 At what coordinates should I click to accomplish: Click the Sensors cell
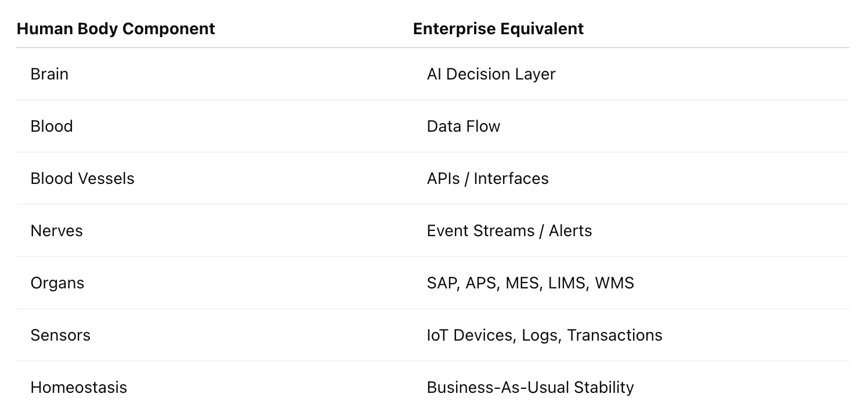[x=60, y=335]
